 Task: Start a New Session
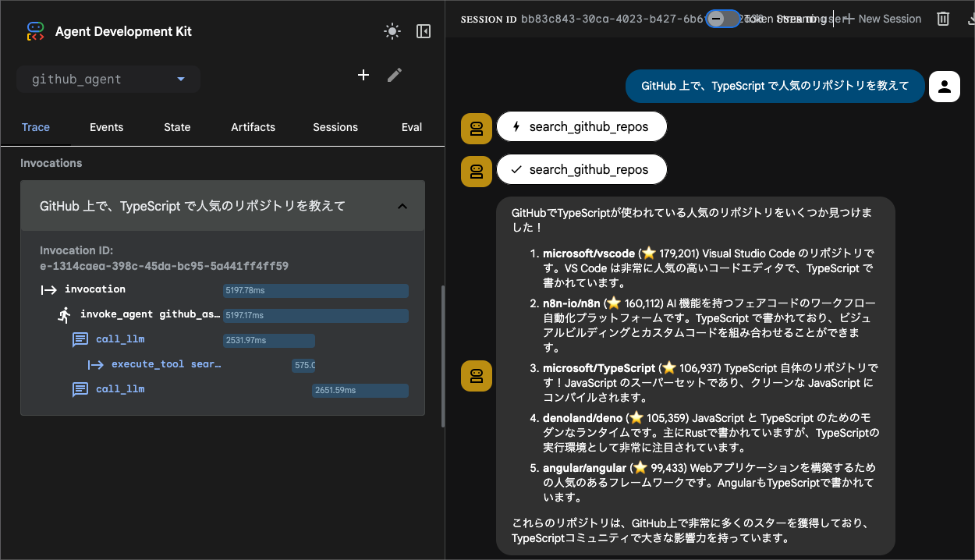pos(883,19)
